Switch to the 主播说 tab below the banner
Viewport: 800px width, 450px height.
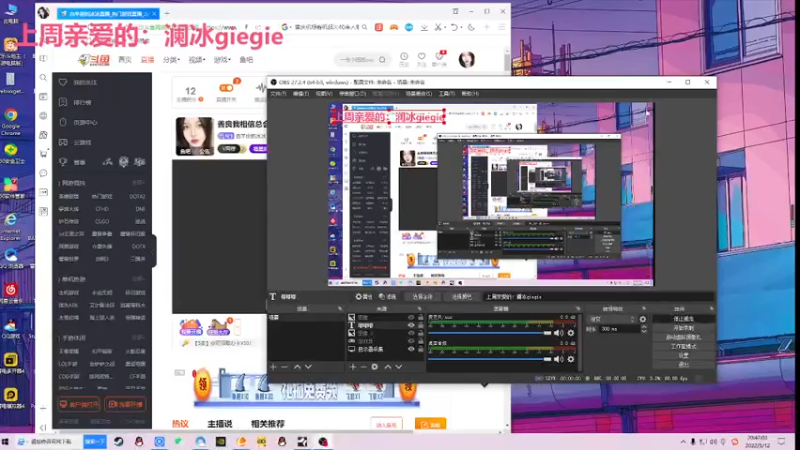click(x=220, y=423)
